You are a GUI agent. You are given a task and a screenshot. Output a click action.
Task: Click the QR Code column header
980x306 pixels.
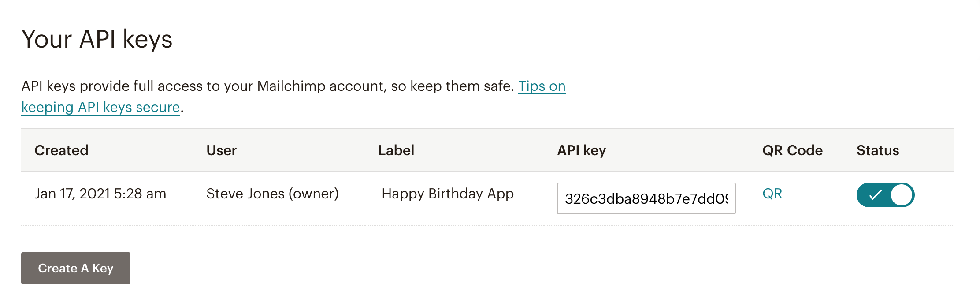pos(792,150)
